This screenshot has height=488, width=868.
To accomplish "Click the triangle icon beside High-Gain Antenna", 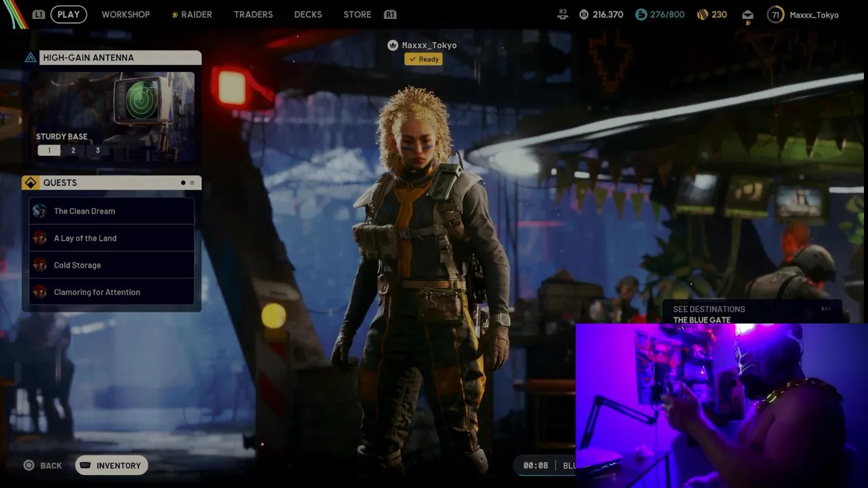I will click(31, 58).
